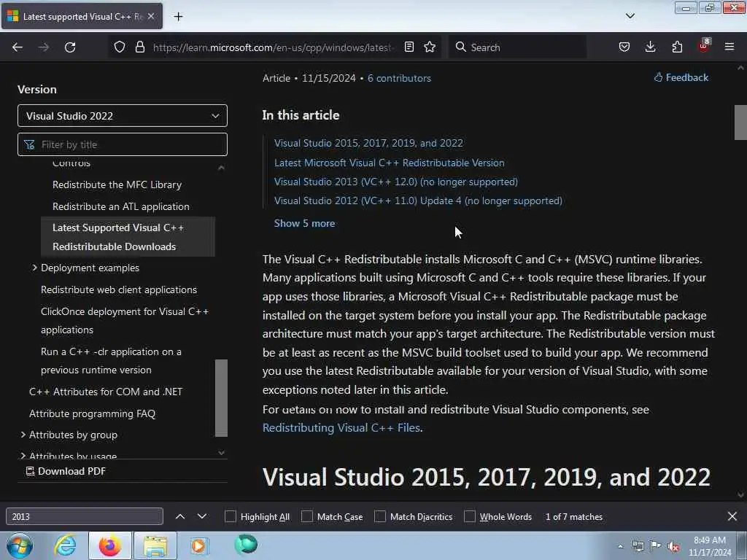Toggle reader view icon

[x=409, y=47]
